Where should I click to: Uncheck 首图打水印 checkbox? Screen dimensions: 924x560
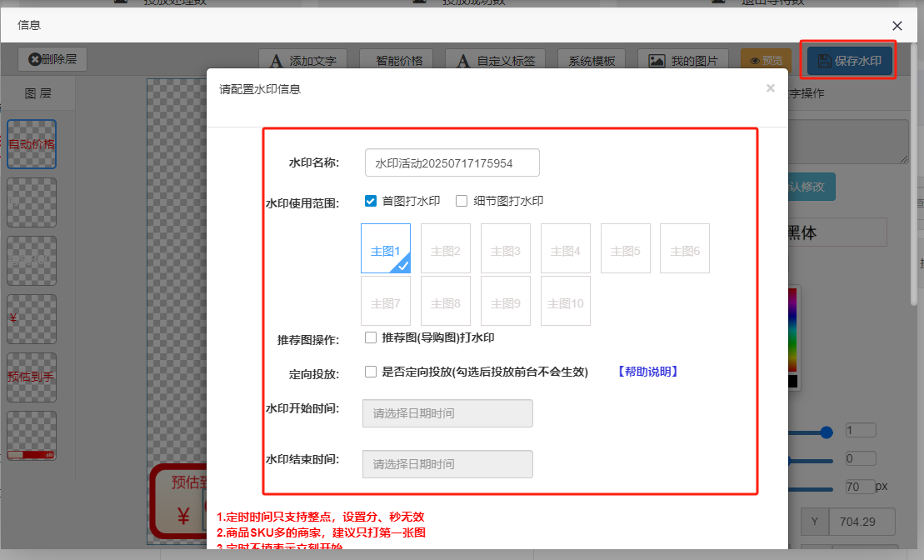371,201
